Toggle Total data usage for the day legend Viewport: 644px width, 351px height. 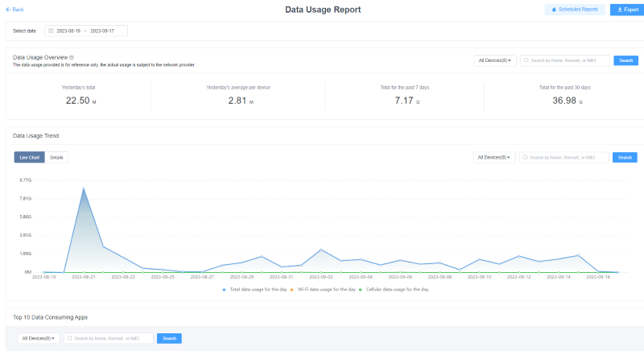tap(254, 290)
